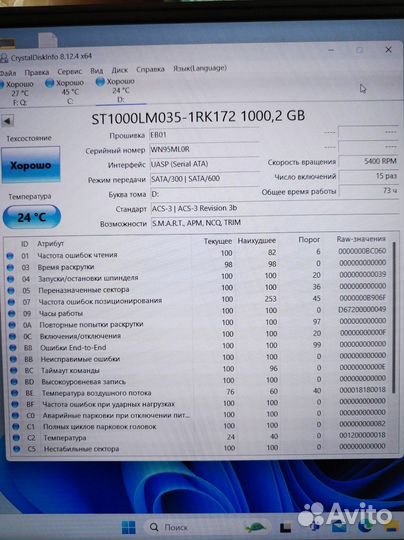Click status icon of Неисправимые ошибки row
Image resolution: width=404 pixels, height=540 pixels.
[x=13, y=359]
